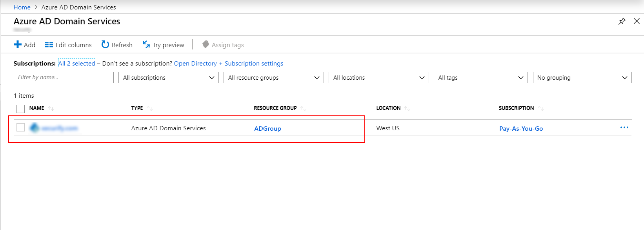Open the row's ellipsis context menu
Screen dimensions: 644x230
(624, 128)
